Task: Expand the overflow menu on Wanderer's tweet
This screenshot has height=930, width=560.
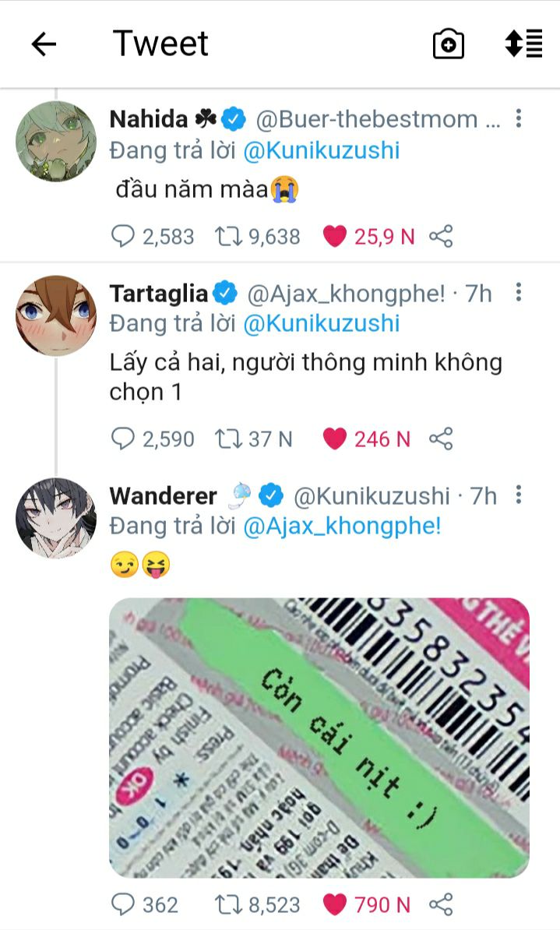Action: coord(519,494)
